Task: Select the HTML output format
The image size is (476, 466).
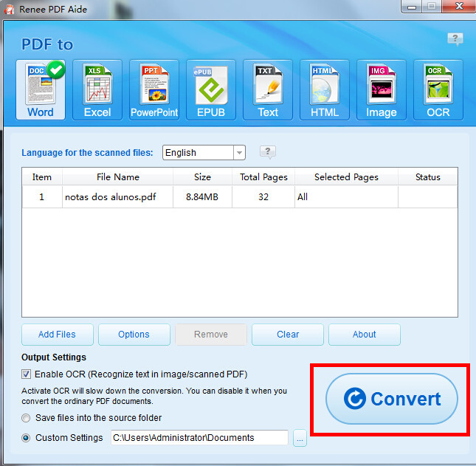Action: (325, 90)
